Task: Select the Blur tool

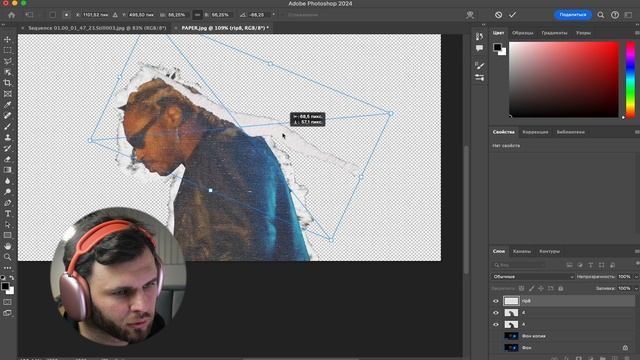Action: pyautogui.click(x=7, y=181)
